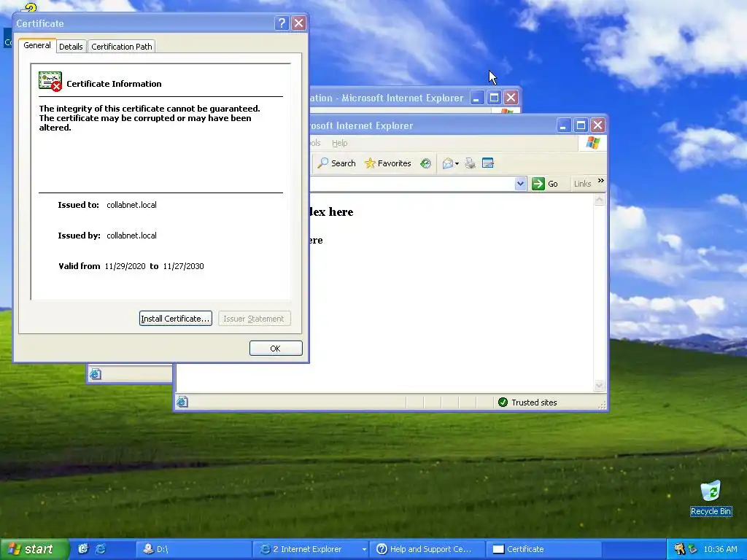747x560 pixels.
Task: Click the Install Certificate button
Action: 175,319
